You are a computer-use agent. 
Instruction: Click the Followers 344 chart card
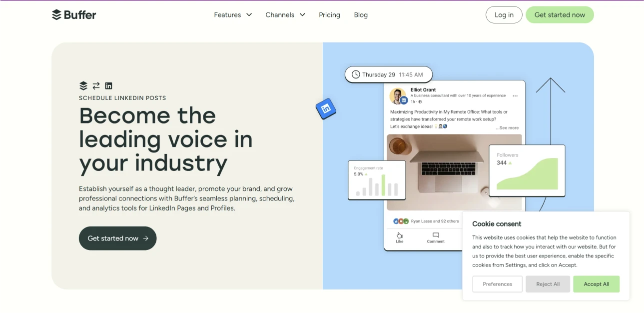pyautogui.click(x=527, y=171)
